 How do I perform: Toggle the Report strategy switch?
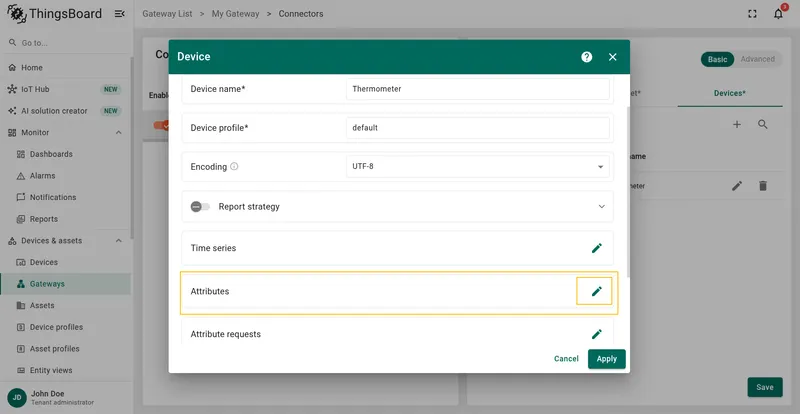pos(200,207)
